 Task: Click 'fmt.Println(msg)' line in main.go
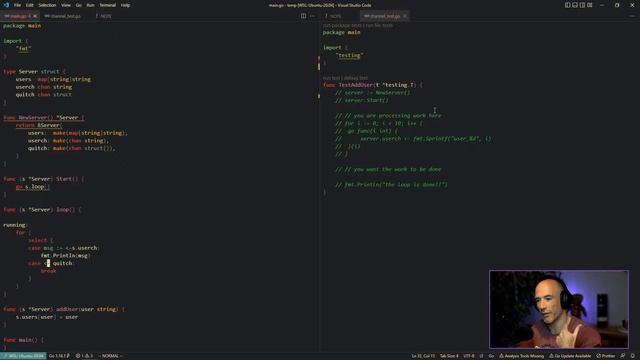pyautogui.click(x=65, y=256)
